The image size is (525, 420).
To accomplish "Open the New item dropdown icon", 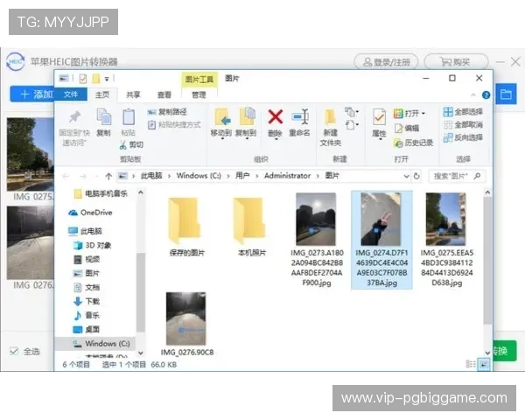I will (352, 111).
